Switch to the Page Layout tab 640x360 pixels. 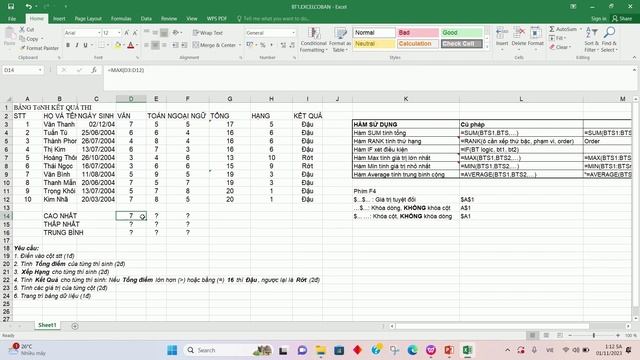[88, 19]
